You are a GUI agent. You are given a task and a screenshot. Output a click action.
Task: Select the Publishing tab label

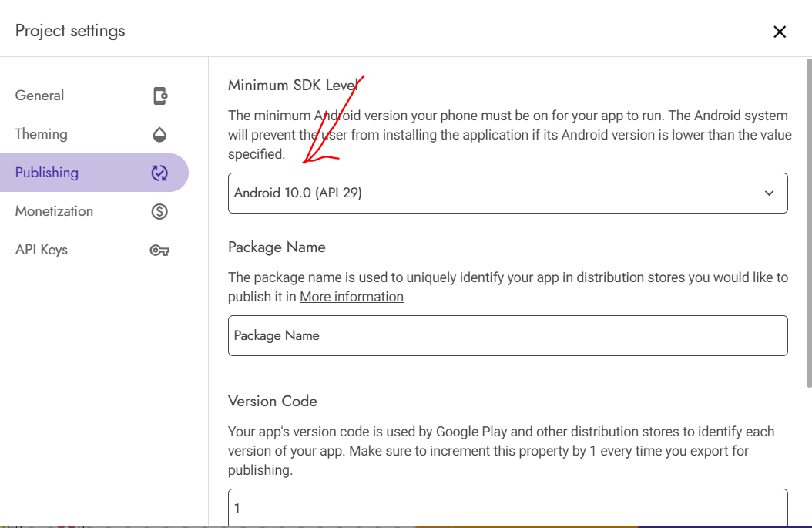(47, 173)
